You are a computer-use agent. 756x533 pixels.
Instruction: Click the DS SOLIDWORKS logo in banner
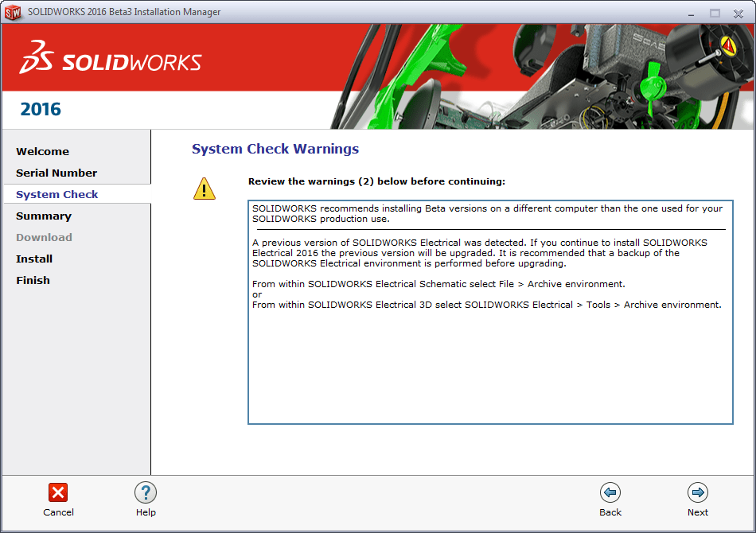click(111, 58)
